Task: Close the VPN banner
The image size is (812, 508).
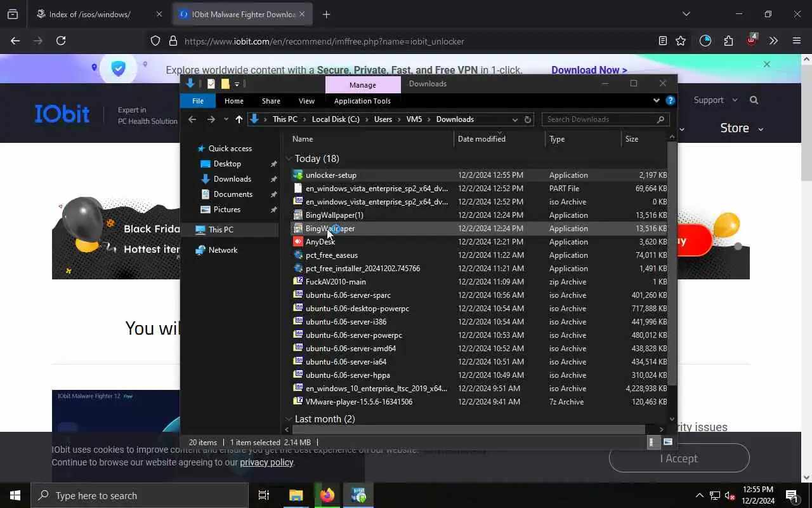Action: coord(767,64)
